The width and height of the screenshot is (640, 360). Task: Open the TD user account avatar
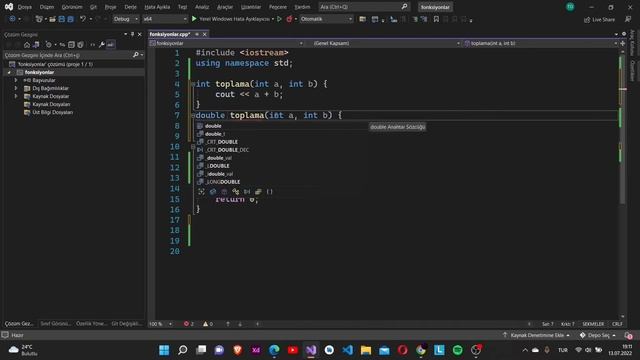click(570, 7)
